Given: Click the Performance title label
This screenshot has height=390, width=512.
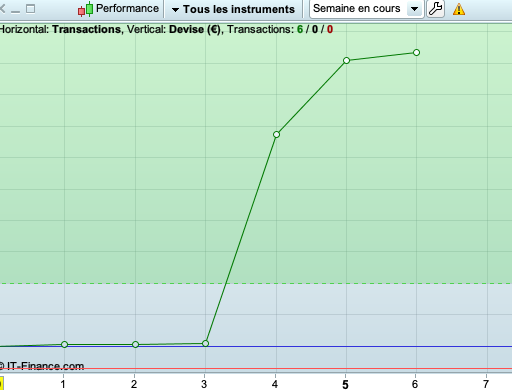Looking at the screenshot, I should click(127, 8).
